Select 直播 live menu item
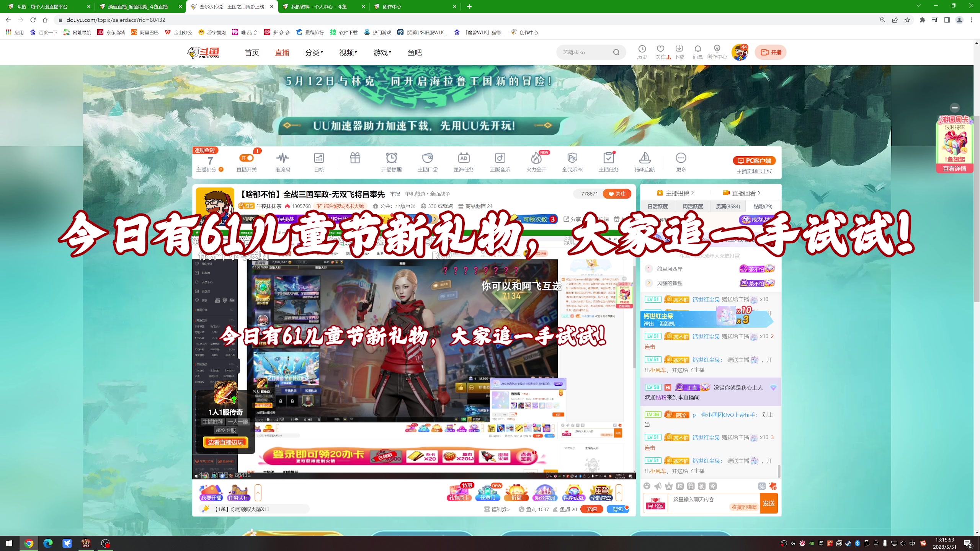 pyautogui.click(x=282, y=52)
